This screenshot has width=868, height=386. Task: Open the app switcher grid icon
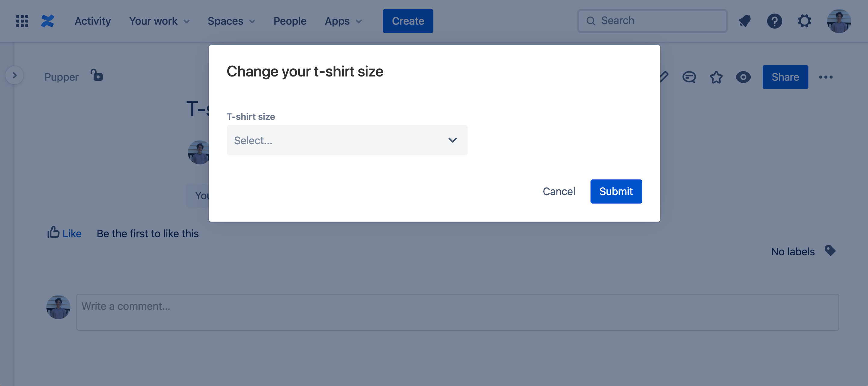click(22, 21)
